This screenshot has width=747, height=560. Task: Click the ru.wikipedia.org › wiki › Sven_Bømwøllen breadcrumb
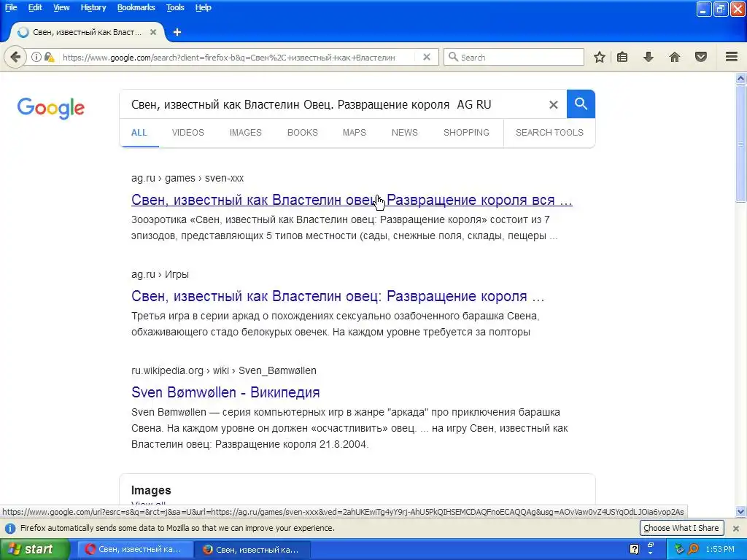click(224, 370)
